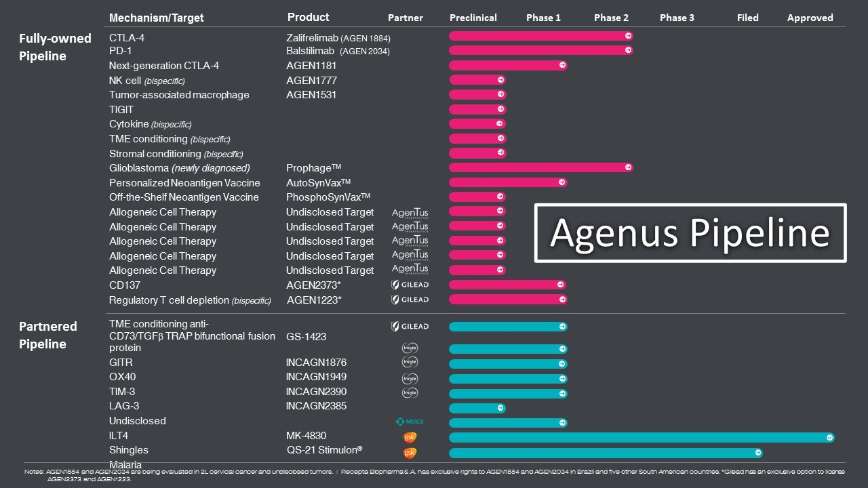Click the AGEN1223* product name

[314, 300]
